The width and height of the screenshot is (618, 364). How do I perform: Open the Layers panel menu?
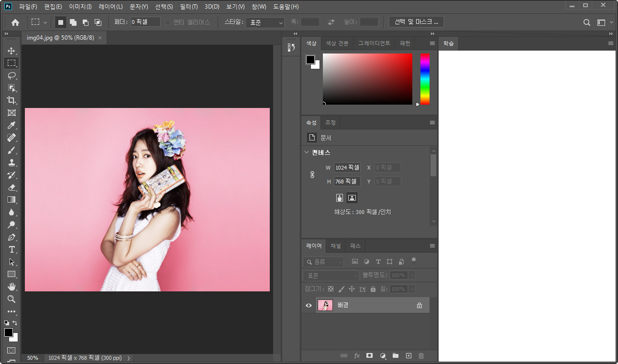coord(432,246)
